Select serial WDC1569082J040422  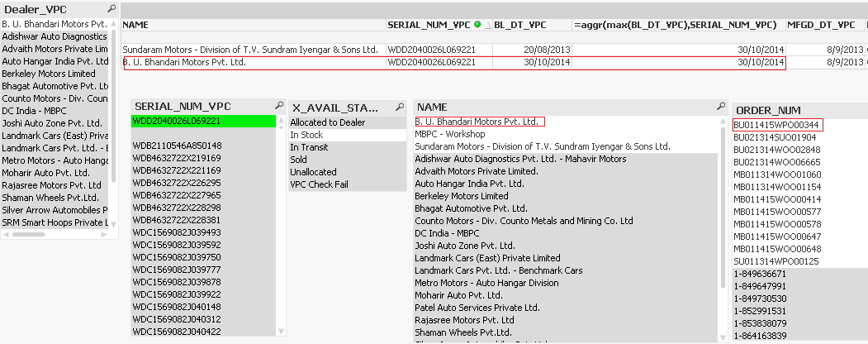click(x=203, y=332)
